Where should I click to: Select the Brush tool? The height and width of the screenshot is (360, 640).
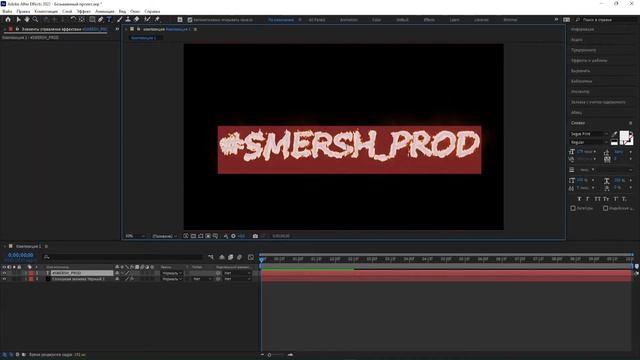[120, 19]
